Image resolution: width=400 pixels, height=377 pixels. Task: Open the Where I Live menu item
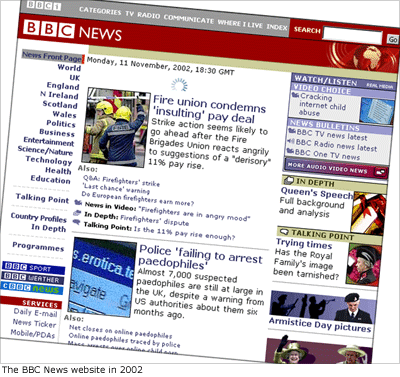[240, 24]
